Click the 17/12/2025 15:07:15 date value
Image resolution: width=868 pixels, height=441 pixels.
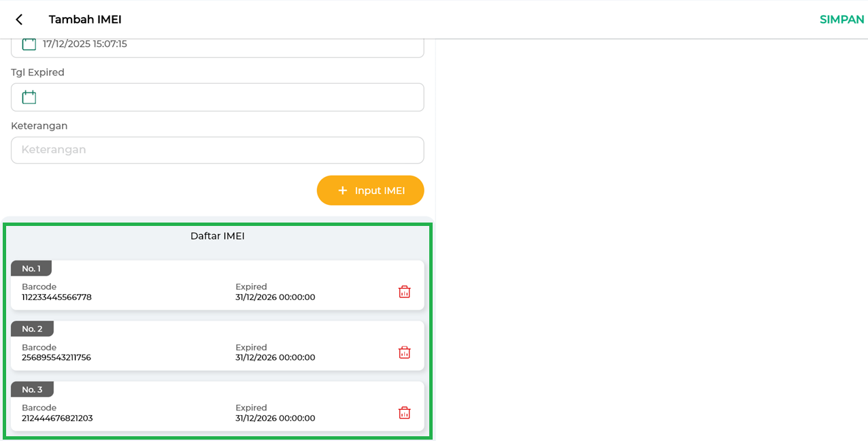click(x=85, y=44)
